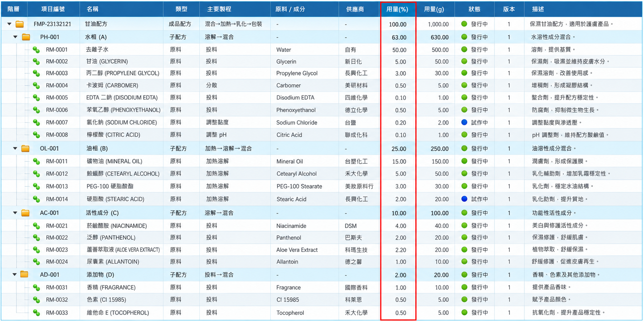Click the folder icon next to AC-001
644x322 pixels.
tap(25, 213)
